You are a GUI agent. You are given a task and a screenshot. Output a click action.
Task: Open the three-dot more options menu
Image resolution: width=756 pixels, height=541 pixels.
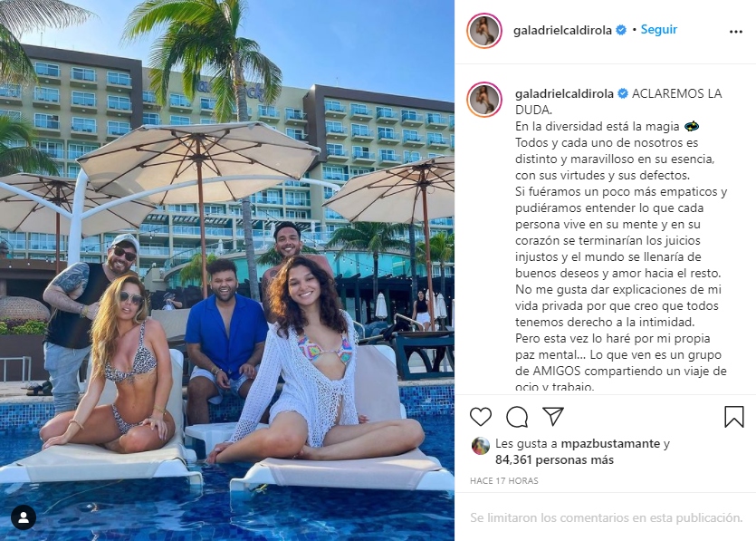[x=736, y=32]
